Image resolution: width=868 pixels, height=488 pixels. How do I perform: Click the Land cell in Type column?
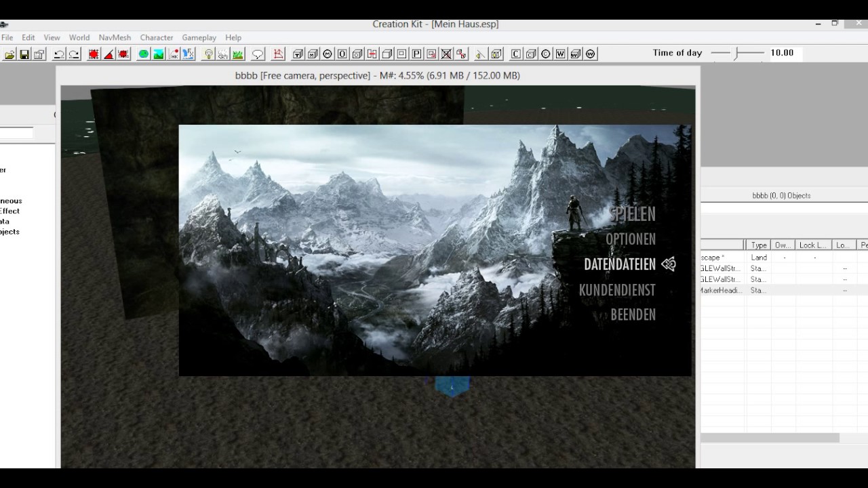point(759,258)
